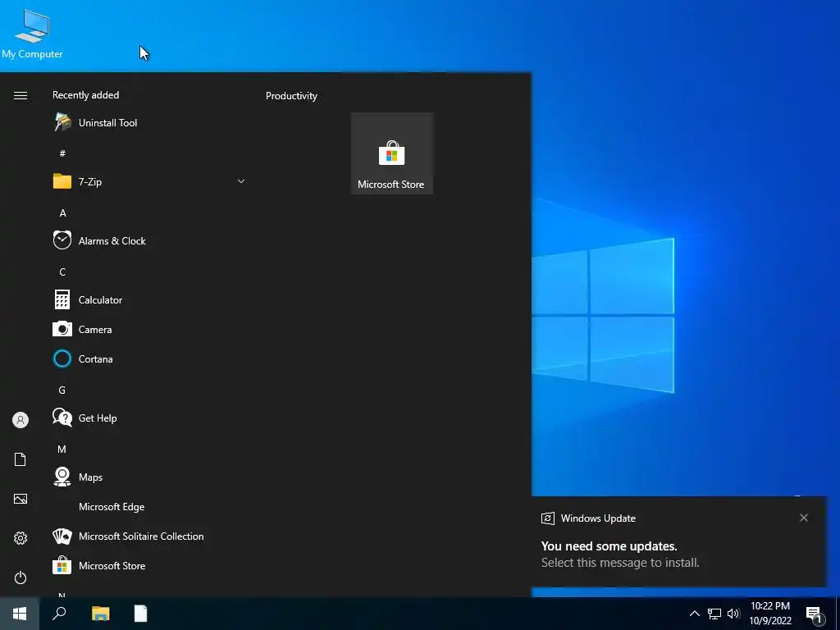The height and width of the screenshot is (630, 840).
Task: Click the Microsoft Store tile under Productivity
Action: (x=391, y=153)
